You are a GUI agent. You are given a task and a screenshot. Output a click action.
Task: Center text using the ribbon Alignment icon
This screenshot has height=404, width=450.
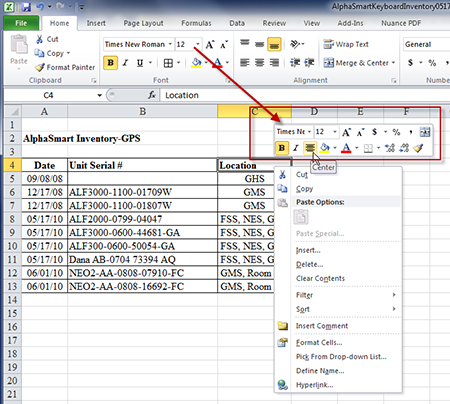[259, 62]
